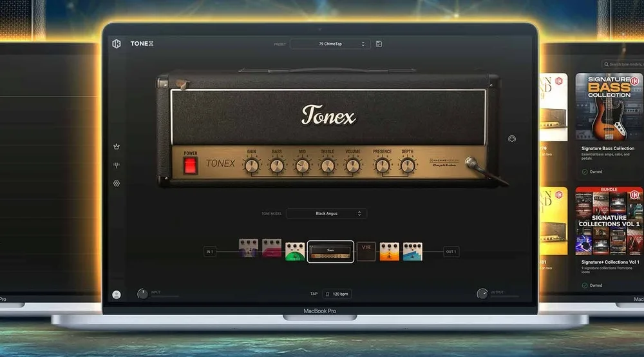Viewport: 644px width, 357px height.
Task: Click 'Black Angus' tone model text
Action: (x=327, y=214)
